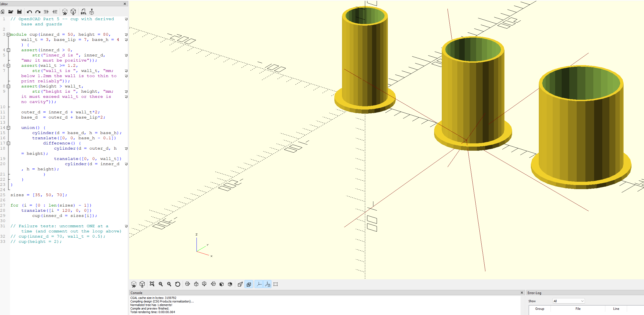Image resolution: width=644 pixels, height=315 pixels.
Task: Save the current SCAD file
Action: click(19, 12)
